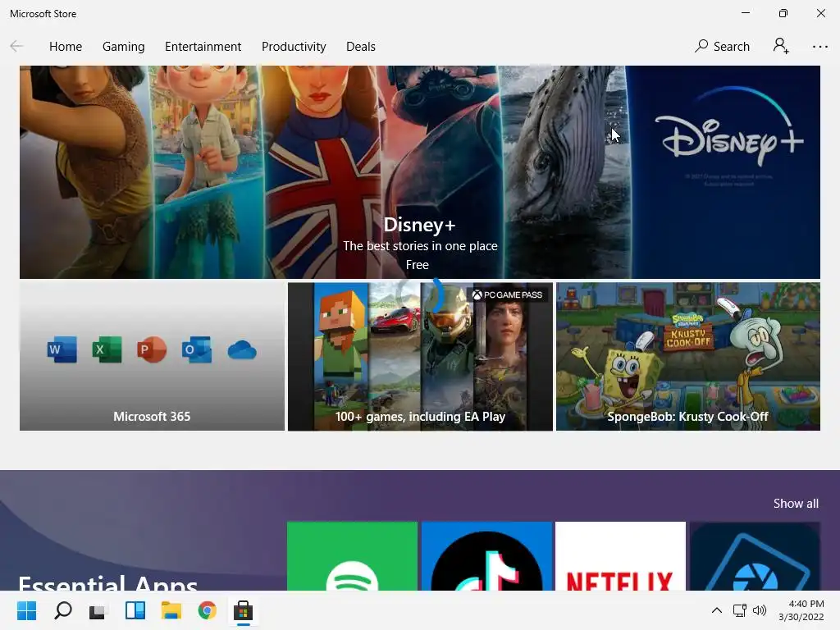Click the volume speaker tray icon
The image size is (840, 630).
(x=759, y=610)
